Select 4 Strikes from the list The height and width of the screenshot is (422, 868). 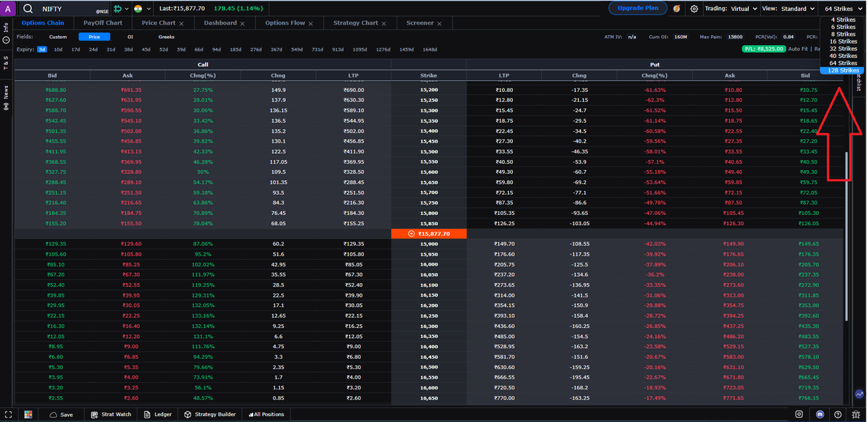[x=843, y=20]
